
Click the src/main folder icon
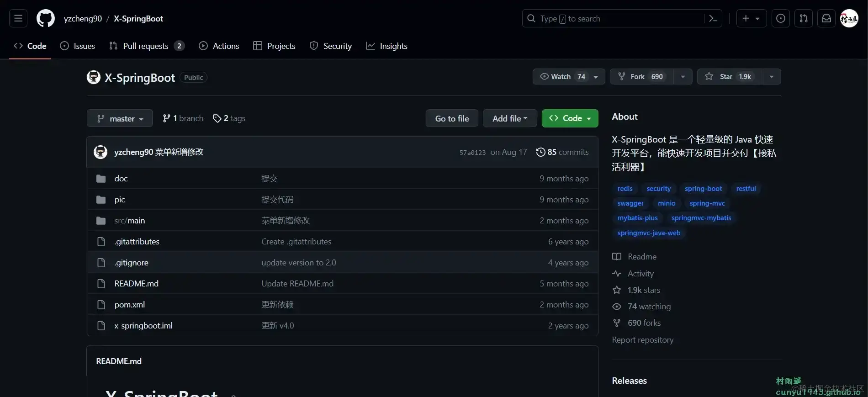tap(101, 221)
